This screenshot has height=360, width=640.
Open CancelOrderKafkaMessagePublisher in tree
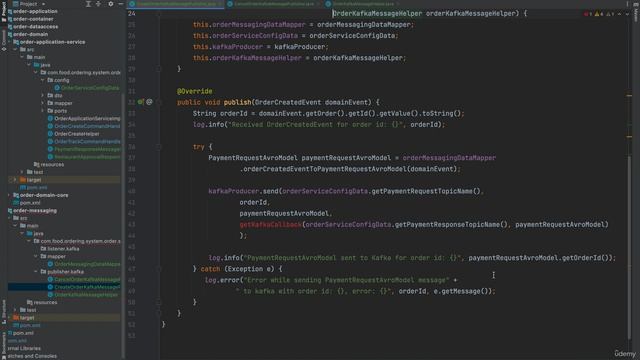tap(84, 280)
